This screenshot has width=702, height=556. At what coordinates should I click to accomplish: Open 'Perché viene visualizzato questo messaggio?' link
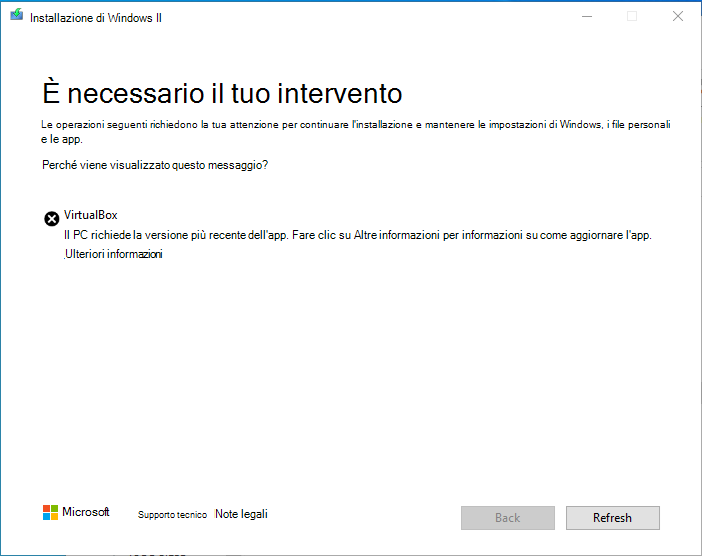point(155,165)
